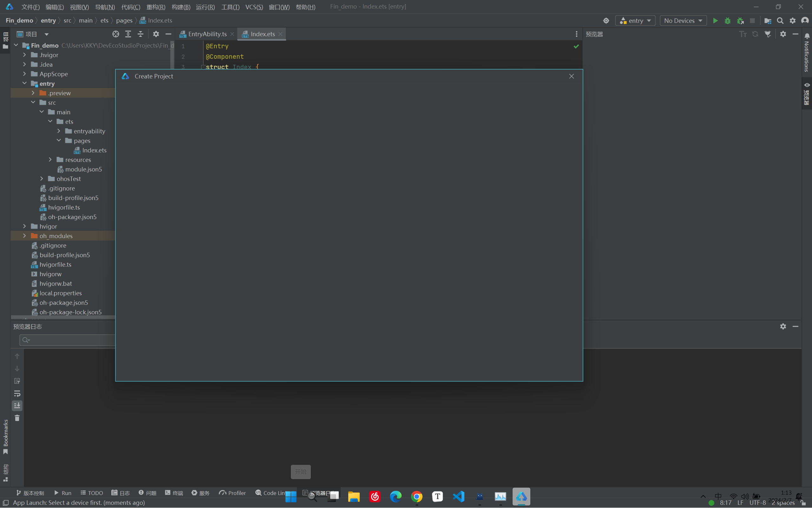Open the 终端 terminal tool window
Screen dimensions: 812x508
174,493
